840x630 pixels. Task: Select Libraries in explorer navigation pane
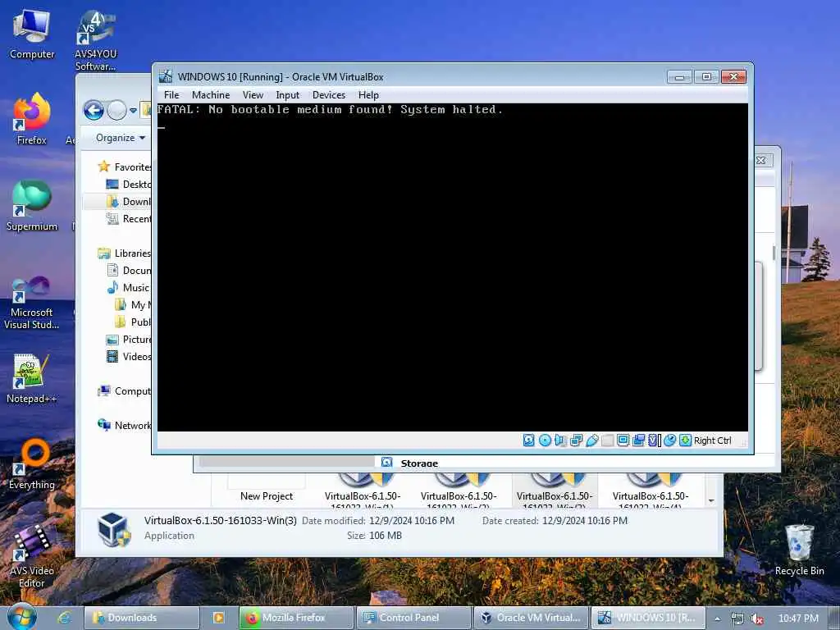tap(125, 253)
